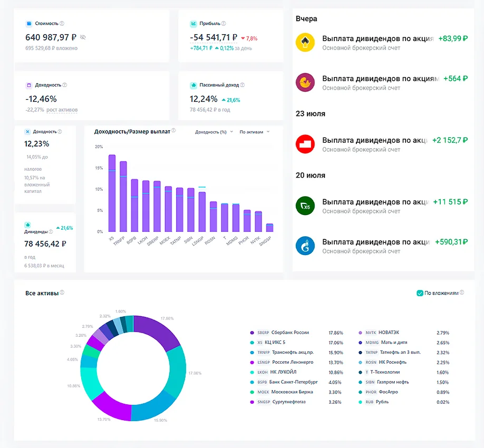Open dividend payment row +11 515 ₽
Viewport: 484px width, 448px height.
[x=382, y=206]
